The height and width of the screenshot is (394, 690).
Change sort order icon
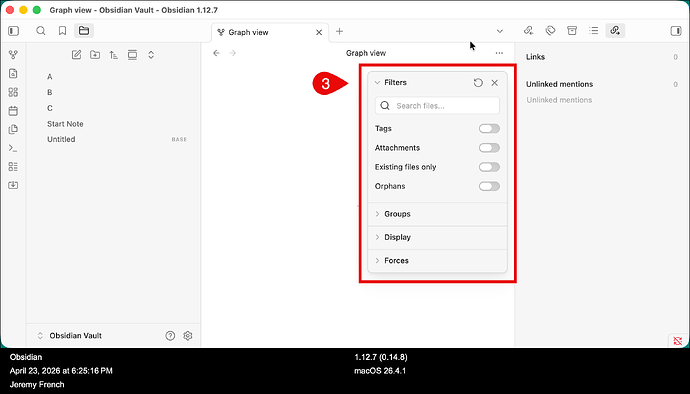click(114, 55)
